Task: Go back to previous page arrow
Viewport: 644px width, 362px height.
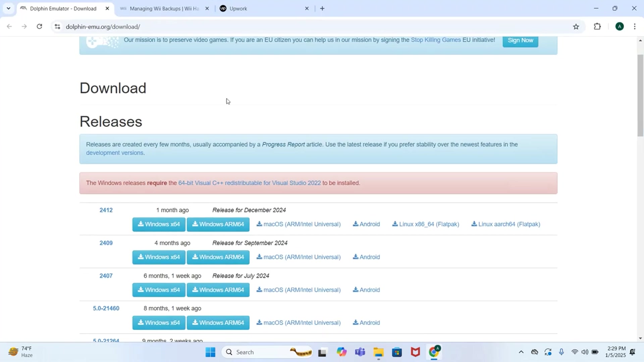Action: (x=9, y=26)
